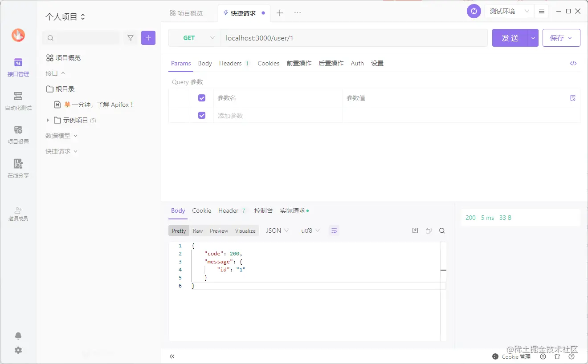Open 项目设置 in the sidebar
588x364 pixels.
[x=18, y=135]
